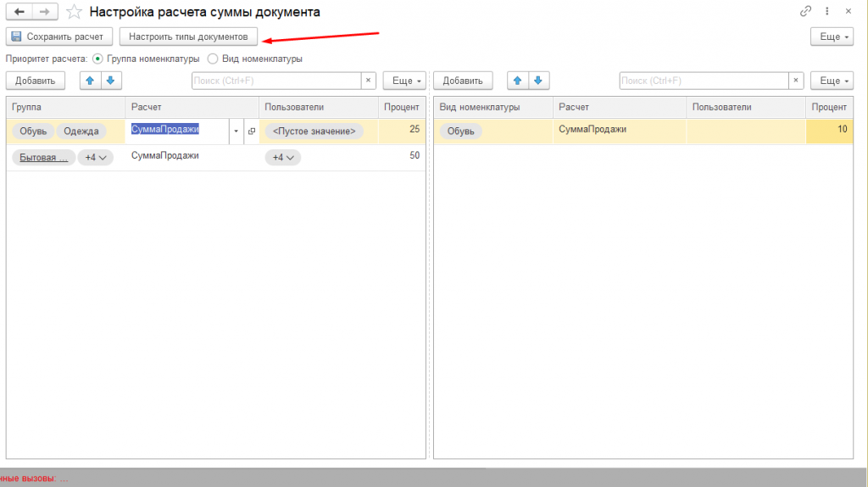Click the percent cell with value 25
868x487 pixels.
click(402, 132)
